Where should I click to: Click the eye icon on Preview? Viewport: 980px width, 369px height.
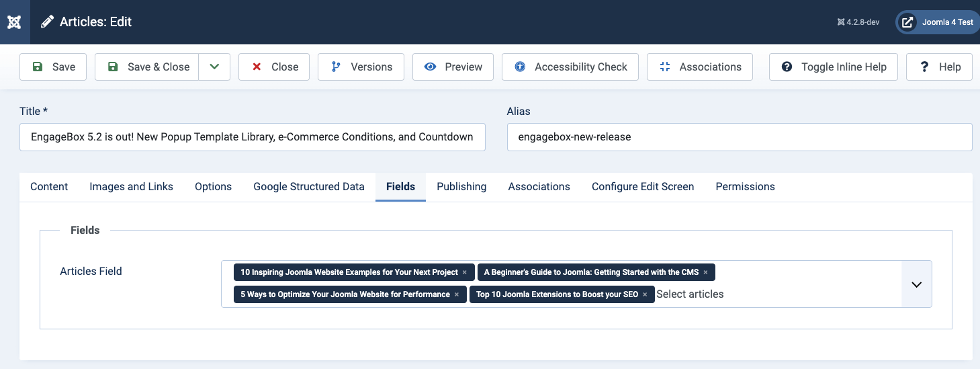(430, 67)
